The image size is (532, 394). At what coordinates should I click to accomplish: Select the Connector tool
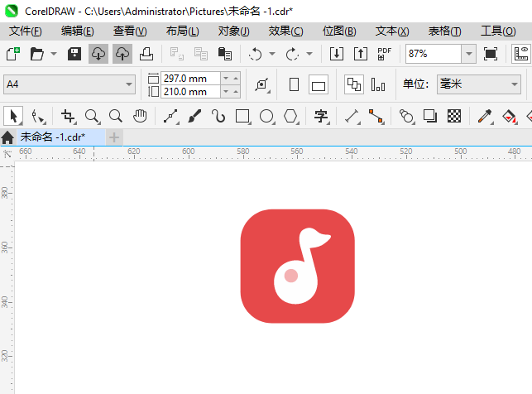[x=376, y=117]
